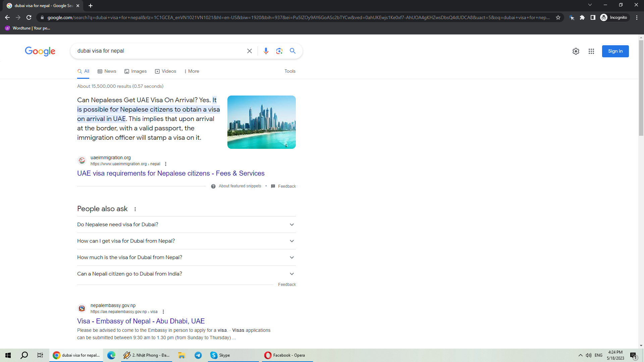644x362 pixels.
Task: Click the Sign in button
Action: [x=615, y=51]
